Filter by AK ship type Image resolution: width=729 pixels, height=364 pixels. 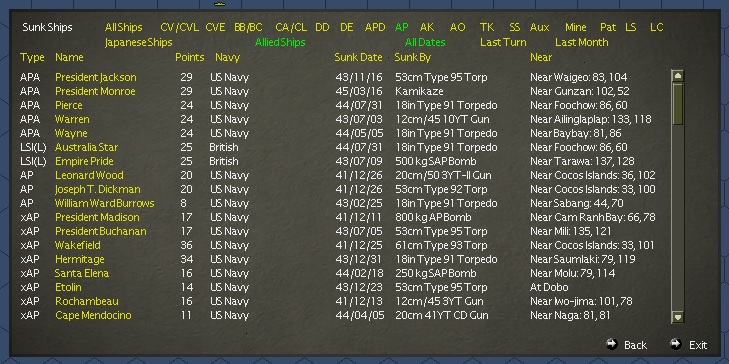coord(427,27)
